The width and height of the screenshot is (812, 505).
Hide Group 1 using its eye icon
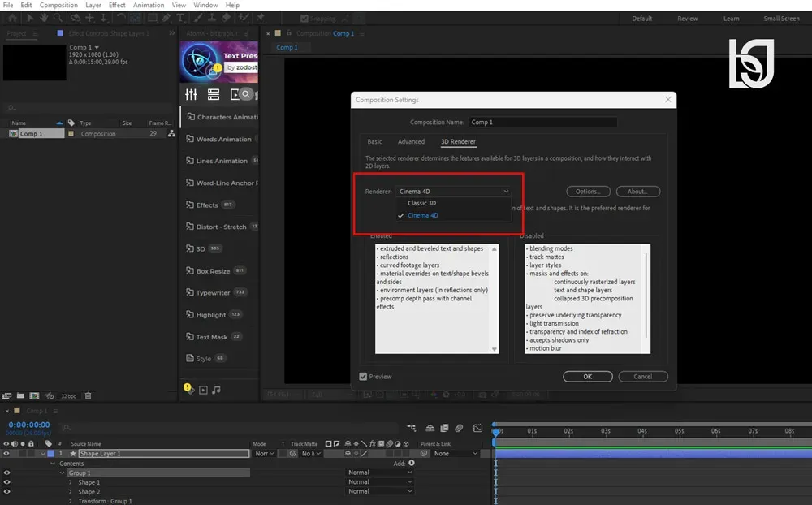pyautogui.click(x=6, y=473)
